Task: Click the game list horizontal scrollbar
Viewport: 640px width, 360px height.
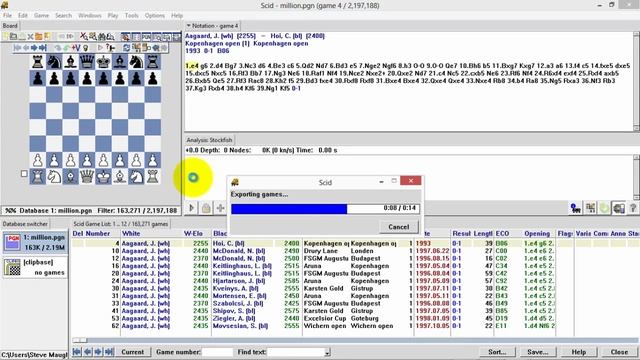Action: click(355, 340)
